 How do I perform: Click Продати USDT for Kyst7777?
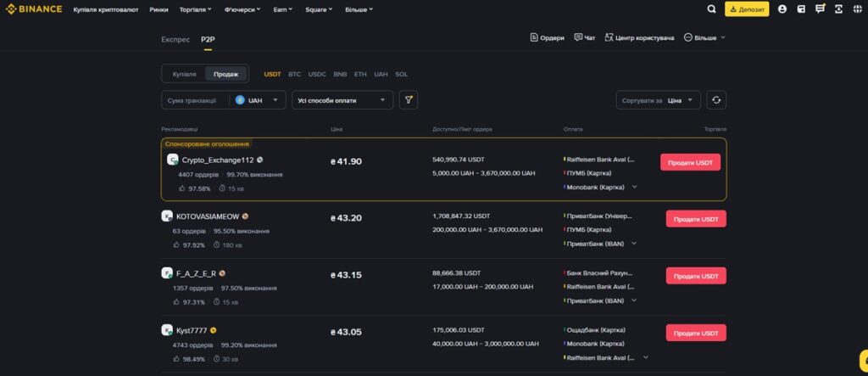[x=696, y=333]
